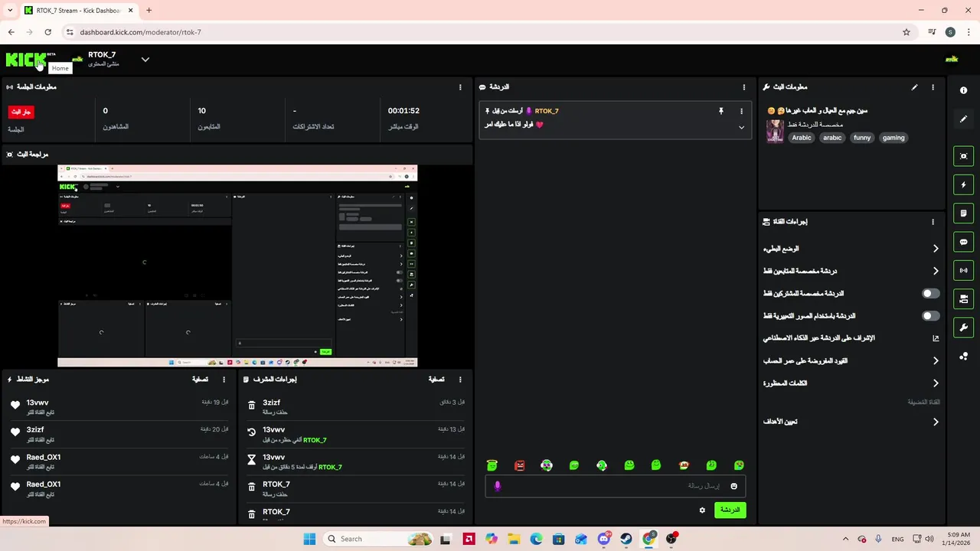Toggle the notes panel icon in sidebar
The width and height of the screenshot is (980, 551).
click(963, 213)
